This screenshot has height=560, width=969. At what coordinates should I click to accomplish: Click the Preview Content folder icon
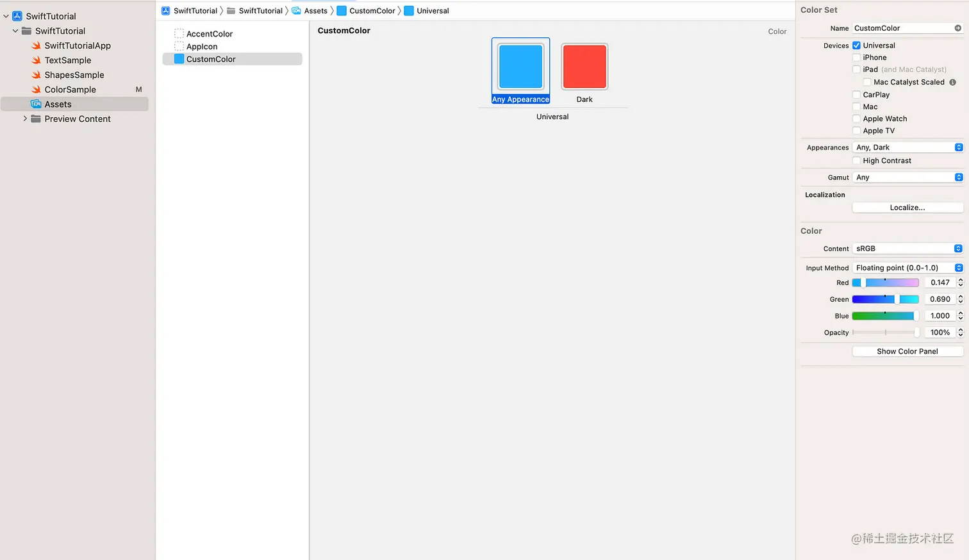tap(36, 119)
